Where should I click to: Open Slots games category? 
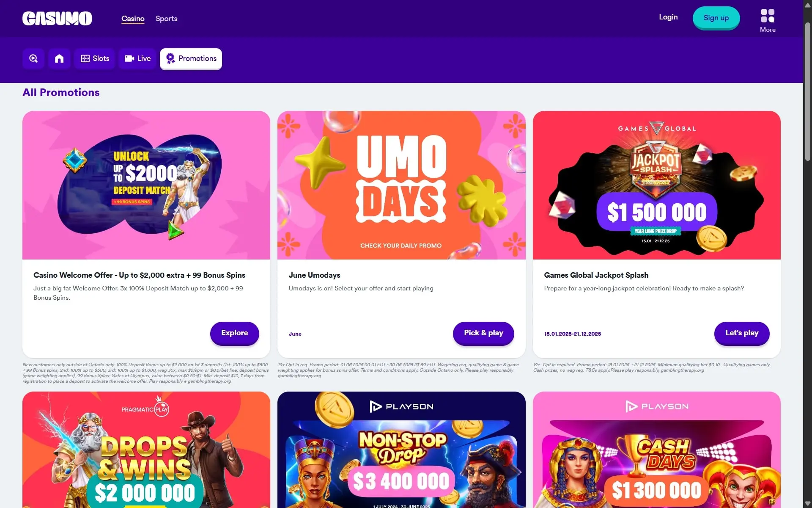pos(95,58)
